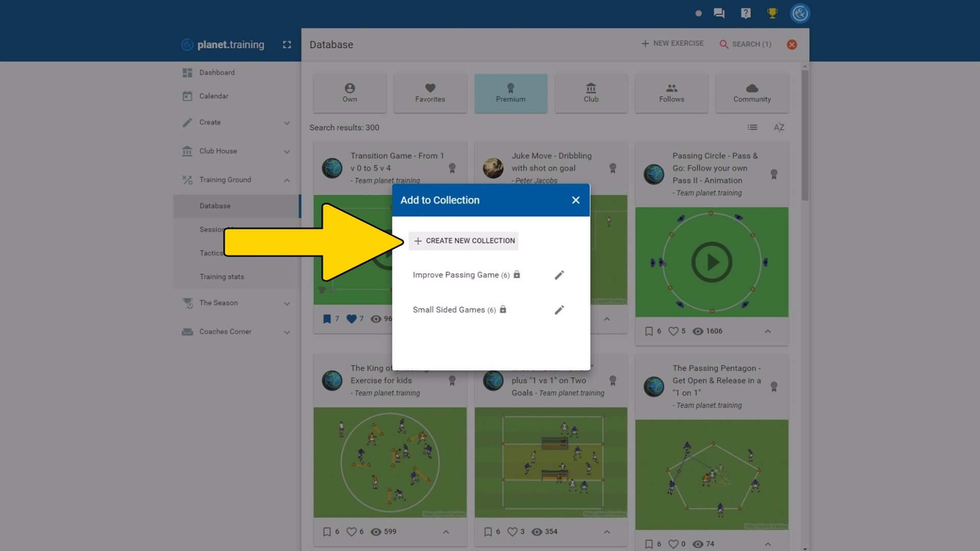Image resolution: width=980 pixels, height=551 pixels.
Task: Expand The Season menu
Action: (237, 303)
